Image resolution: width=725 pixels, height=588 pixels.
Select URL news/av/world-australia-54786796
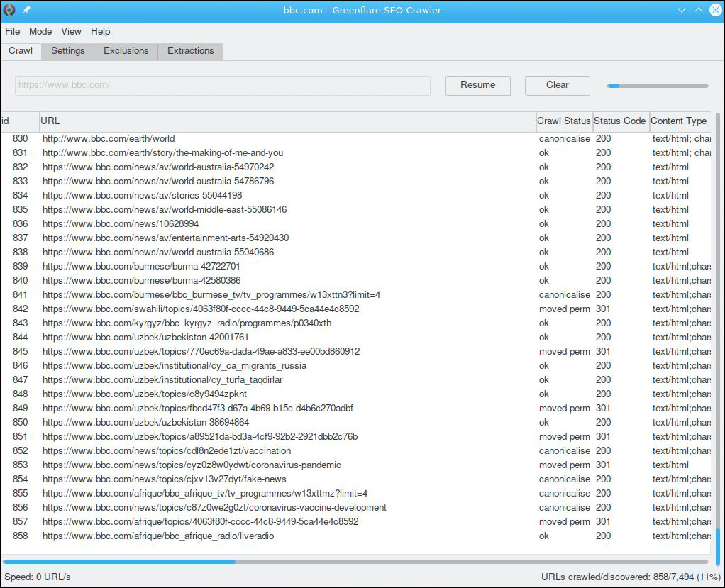click(x=158, y=181)
